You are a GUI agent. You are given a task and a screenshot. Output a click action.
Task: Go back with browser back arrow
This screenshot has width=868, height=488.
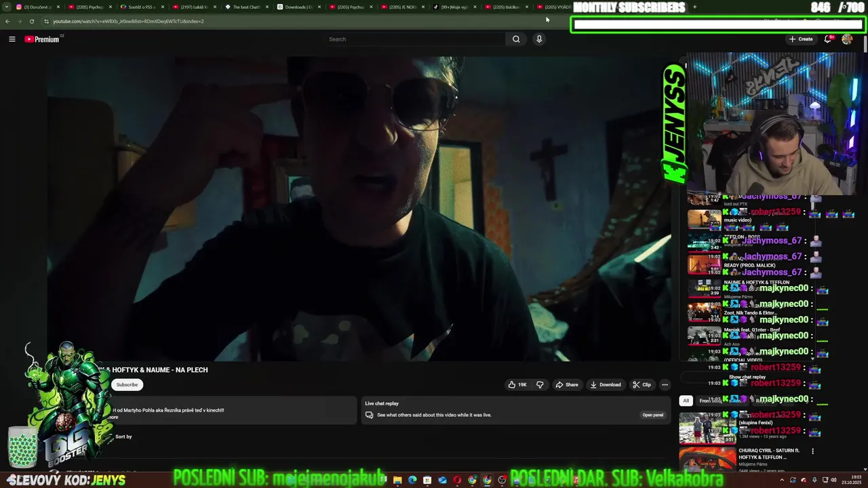7,21
